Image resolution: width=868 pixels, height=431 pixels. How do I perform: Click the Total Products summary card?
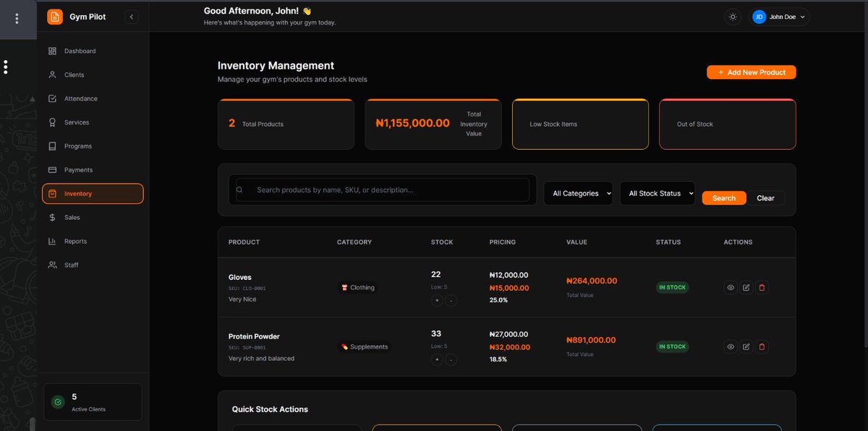click(x=286, y=124)
